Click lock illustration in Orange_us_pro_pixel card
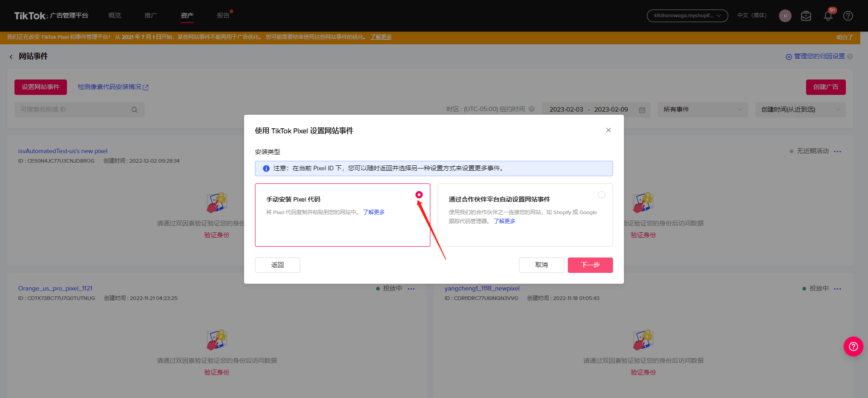This screenshot has height=398, width=868. point(217,340)
